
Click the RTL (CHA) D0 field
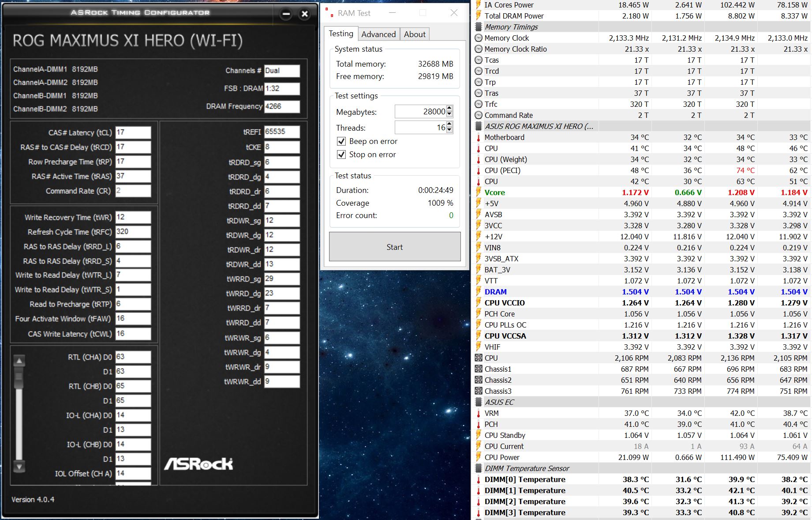click(x=133, y=357)
